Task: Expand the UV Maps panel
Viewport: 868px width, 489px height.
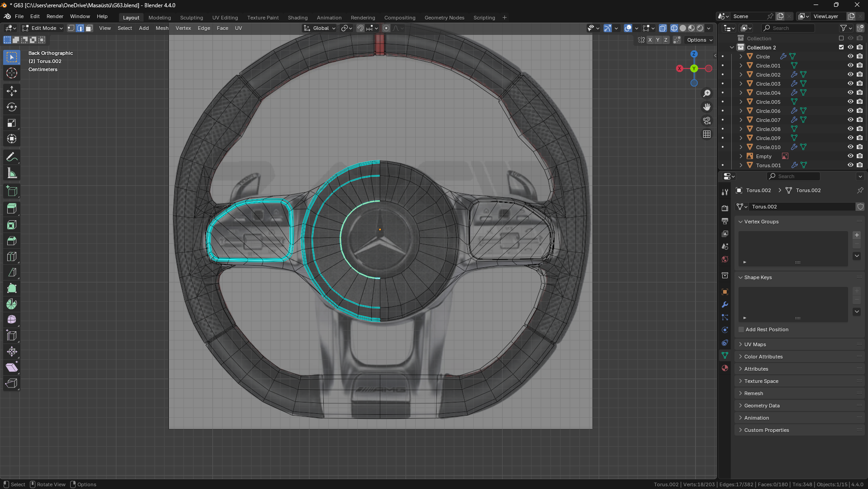Action: (x=755, y=344)
